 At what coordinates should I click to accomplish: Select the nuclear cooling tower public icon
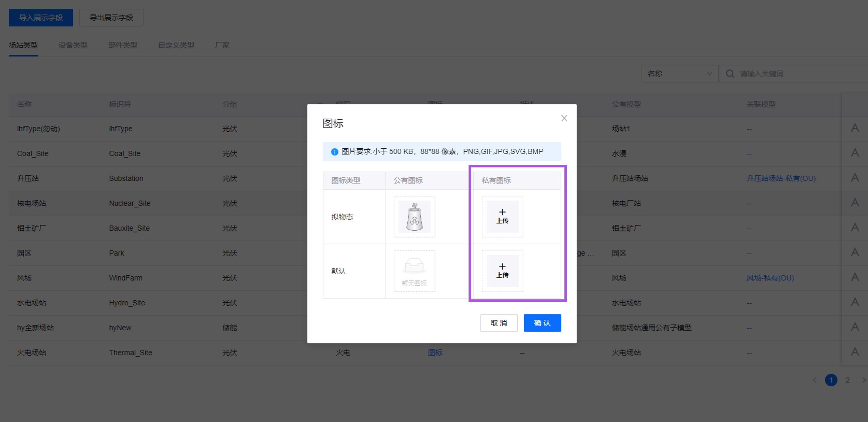414,217
